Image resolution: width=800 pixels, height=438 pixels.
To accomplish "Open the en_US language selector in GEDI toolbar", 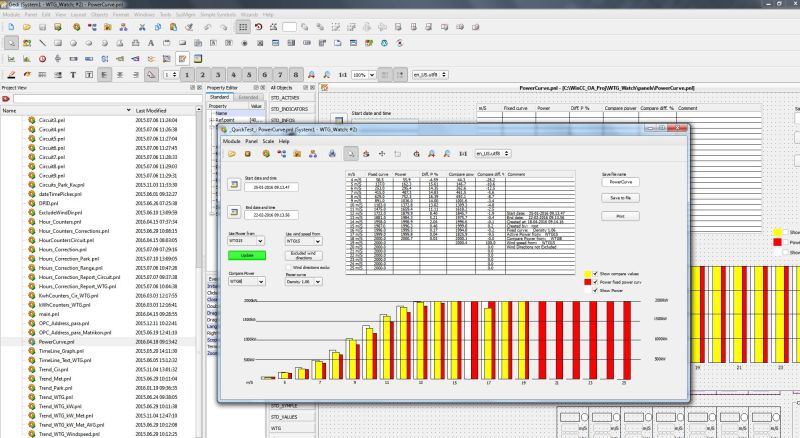I will tap(430, 75).
